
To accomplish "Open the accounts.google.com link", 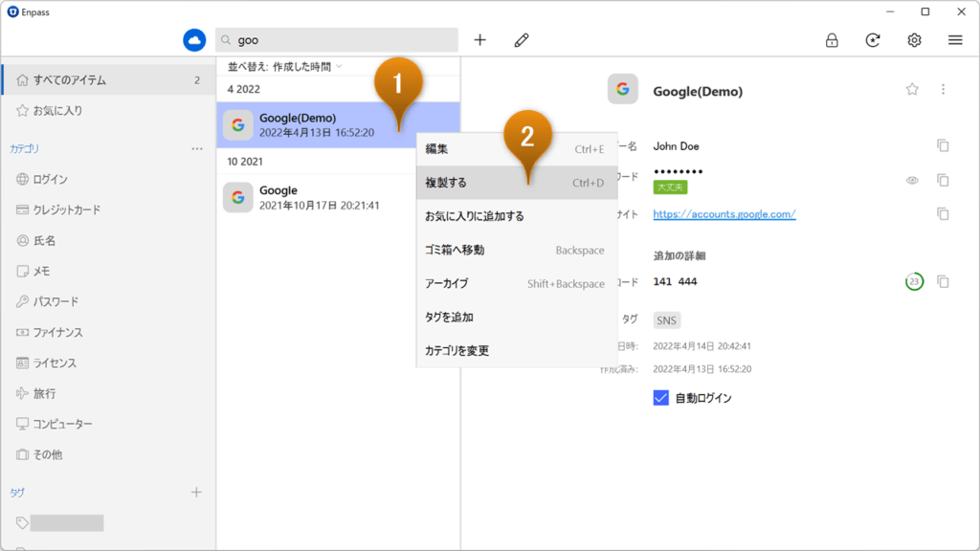I will [724, 213].
